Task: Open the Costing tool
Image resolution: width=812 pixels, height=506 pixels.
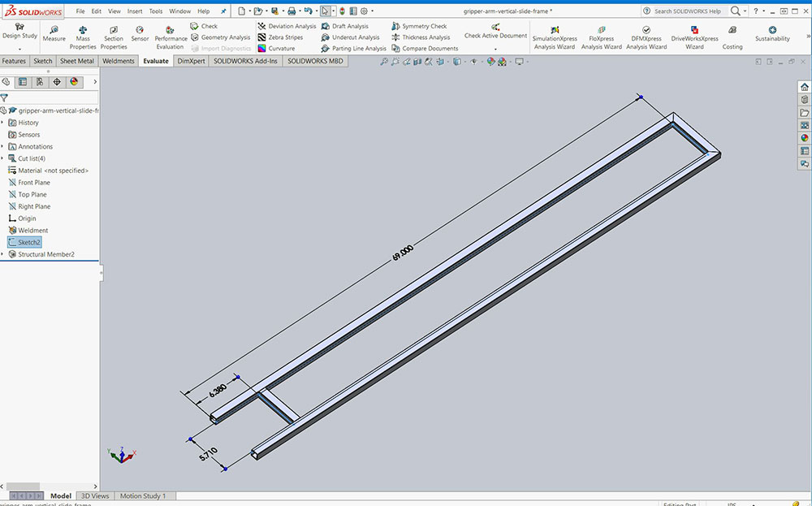Action: (732, 37)
